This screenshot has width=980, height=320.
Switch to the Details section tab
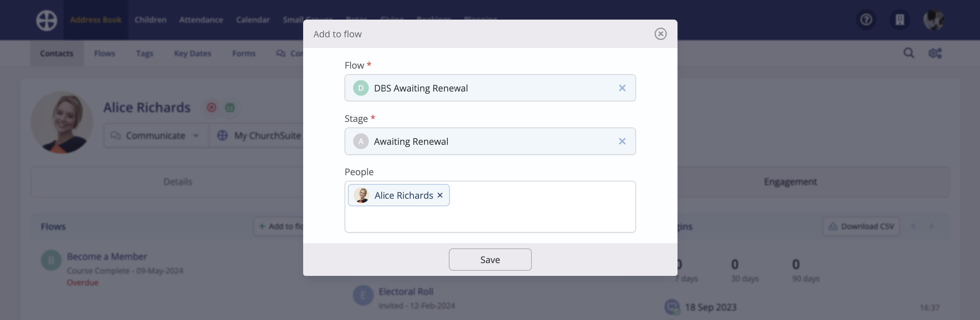(178, 182)
